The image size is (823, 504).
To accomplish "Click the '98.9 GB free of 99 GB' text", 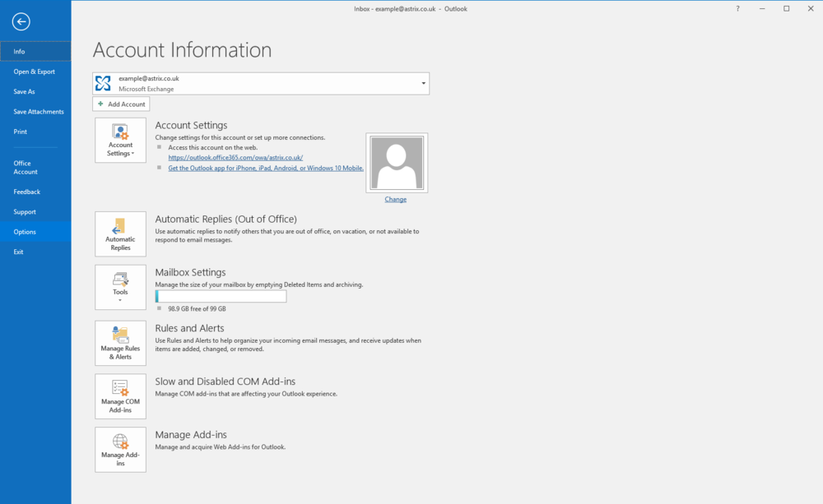I will [197, 309].
